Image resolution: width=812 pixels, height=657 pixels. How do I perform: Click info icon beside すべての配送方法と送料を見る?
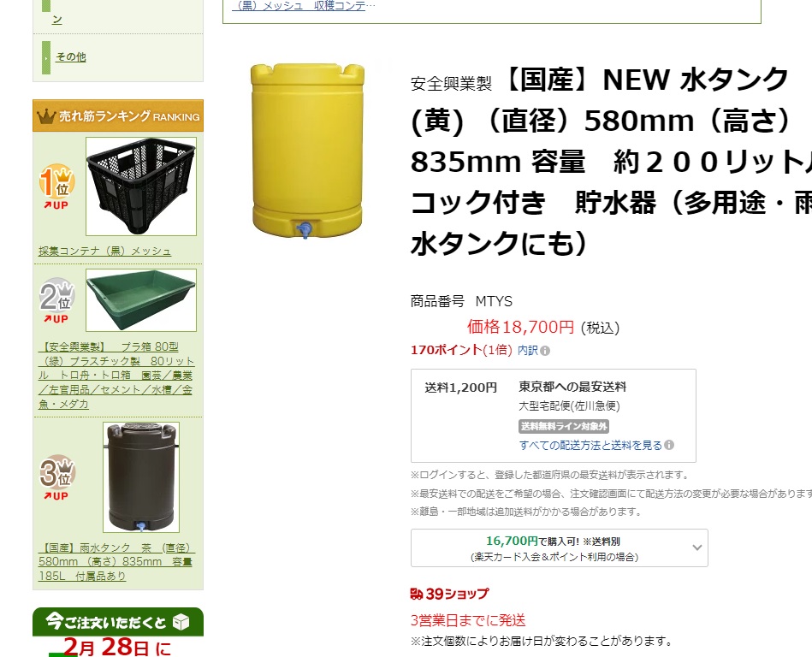tap(669, 445)
